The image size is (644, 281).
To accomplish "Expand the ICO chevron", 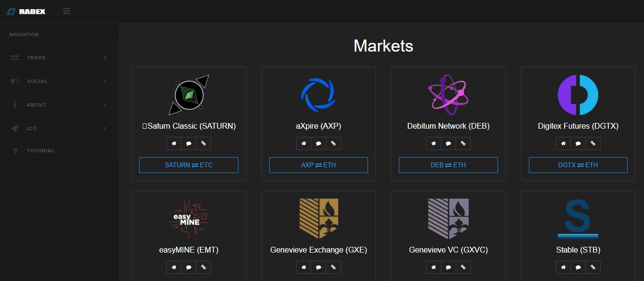I will point(105,128).
